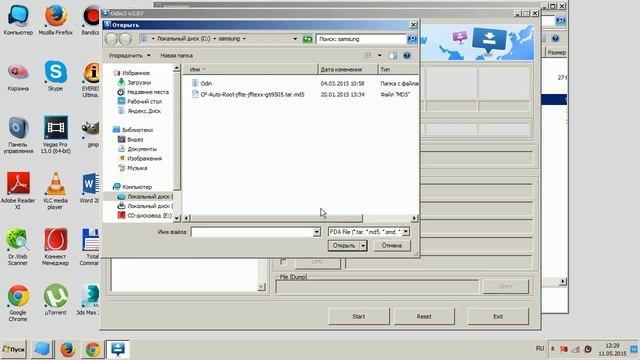Click Exit button in Odin window

(x=498, y=316)
